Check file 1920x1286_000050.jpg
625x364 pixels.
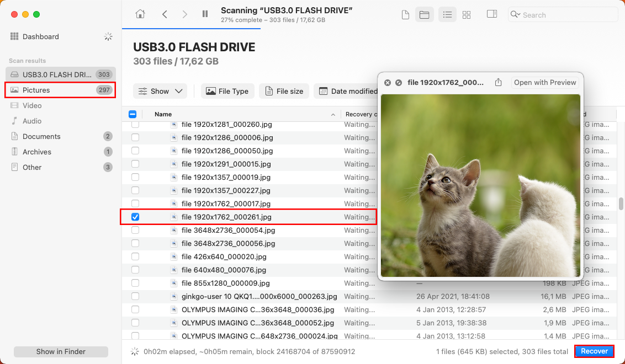coord(135,151)
